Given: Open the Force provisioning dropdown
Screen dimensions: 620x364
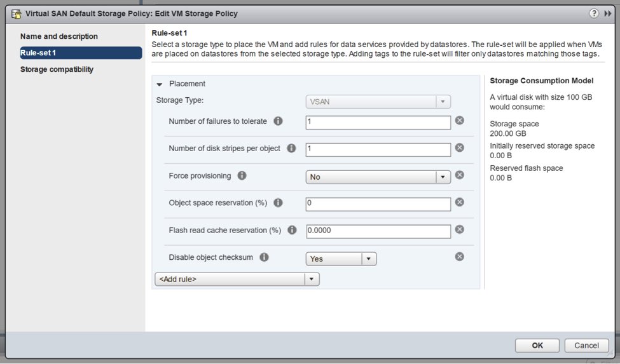Looking at the screenshot, I should [378, 177].
